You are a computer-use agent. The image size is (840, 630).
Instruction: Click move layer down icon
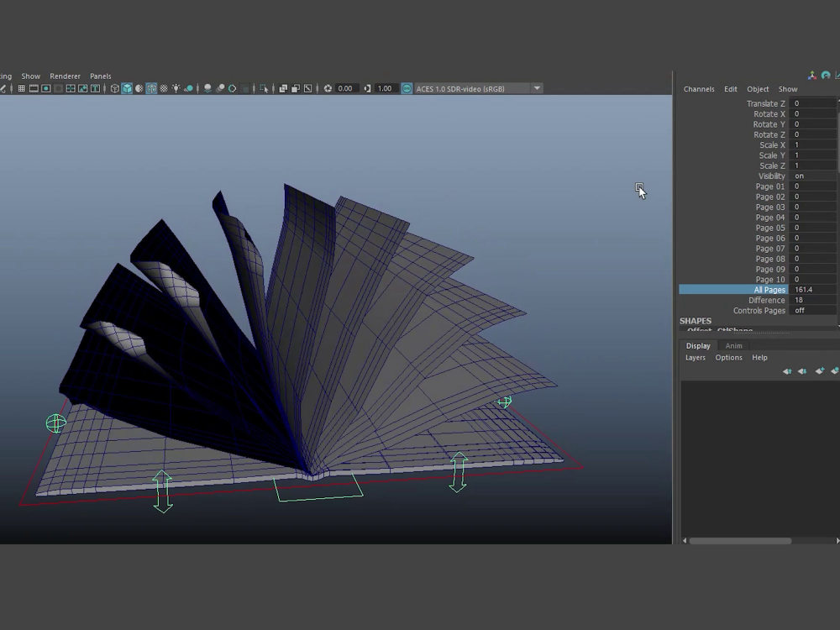click(802, 370)
